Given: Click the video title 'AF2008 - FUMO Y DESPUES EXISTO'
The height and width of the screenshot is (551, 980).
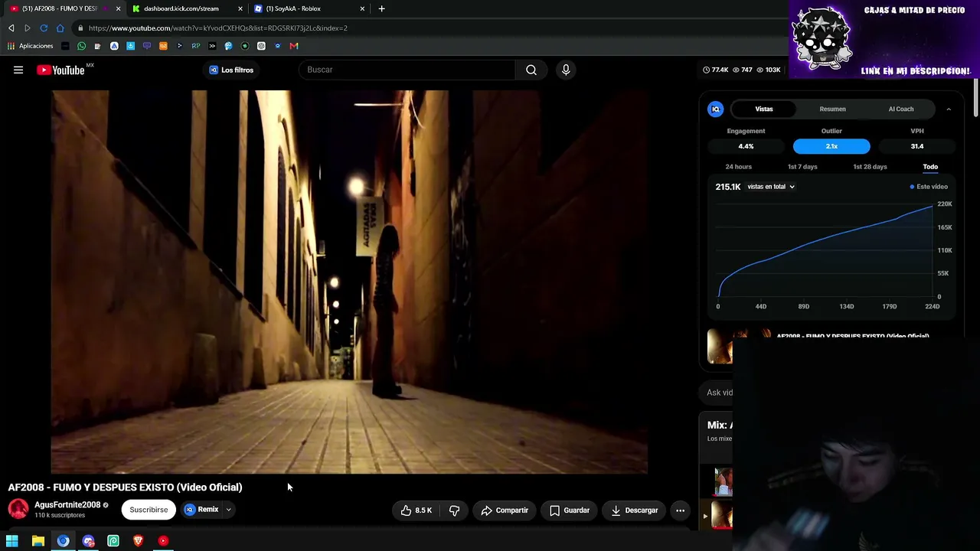Looking at the screenshot, I should click(125, 487).
